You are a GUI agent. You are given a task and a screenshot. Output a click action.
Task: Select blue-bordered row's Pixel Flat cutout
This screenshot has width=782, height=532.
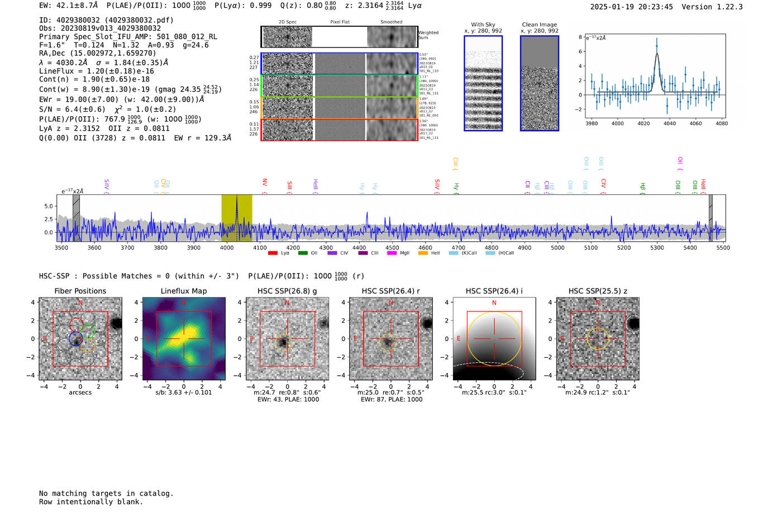coord(340,64)
